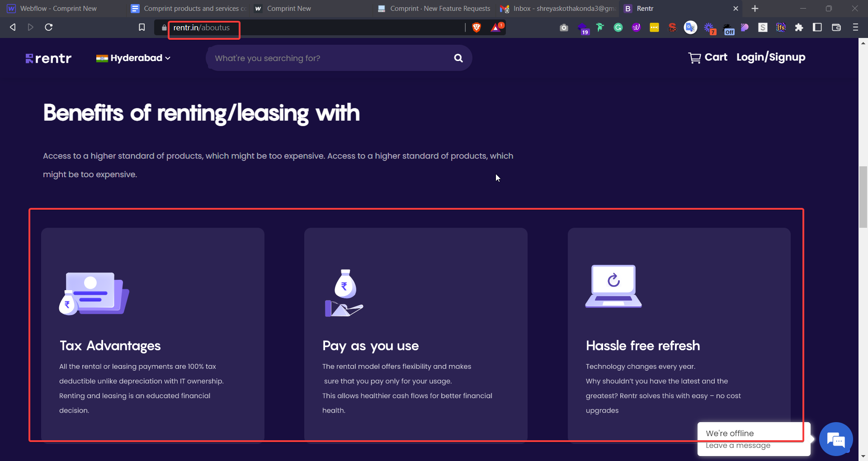This screenshot has height=461, width=868.
Task: Click the scrollbar up arrow
Action: pos(863,43)
